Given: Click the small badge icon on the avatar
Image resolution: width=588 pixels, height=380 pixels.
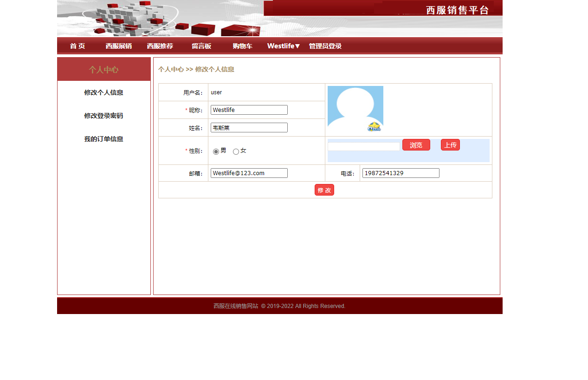Looking at the screenshot, I should pos(374,126).
